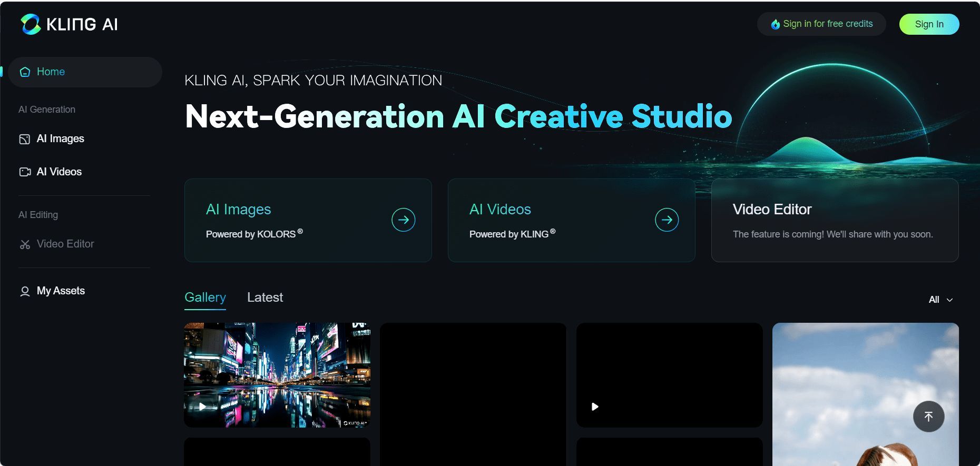Image resolution: width=980 pixels, height=466 pixels.
Task: Click the flame icon beside free credits
Action: [776, 24]
